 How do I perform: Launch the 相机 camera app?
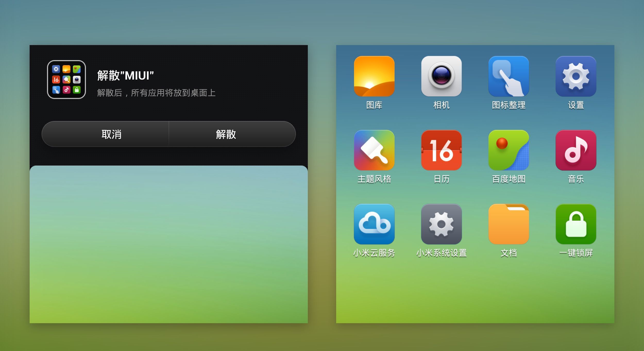click(441, 76)
